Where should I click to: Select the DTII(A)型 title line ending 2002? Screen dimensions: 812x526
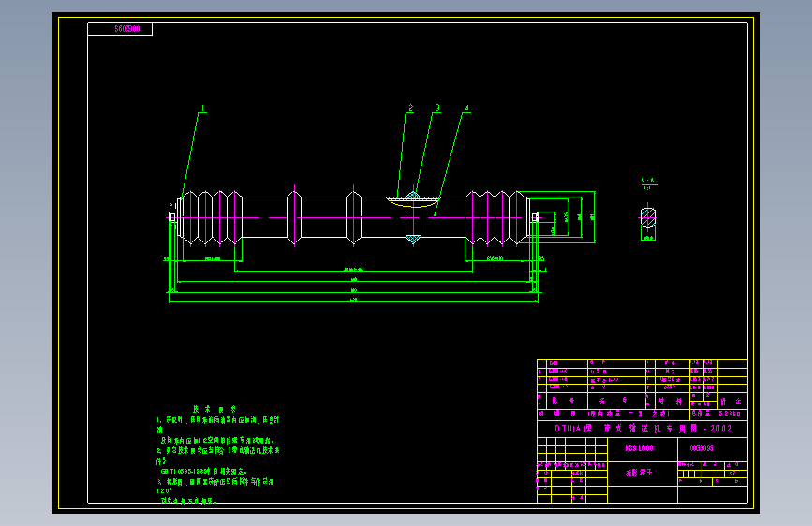(643, 429)
